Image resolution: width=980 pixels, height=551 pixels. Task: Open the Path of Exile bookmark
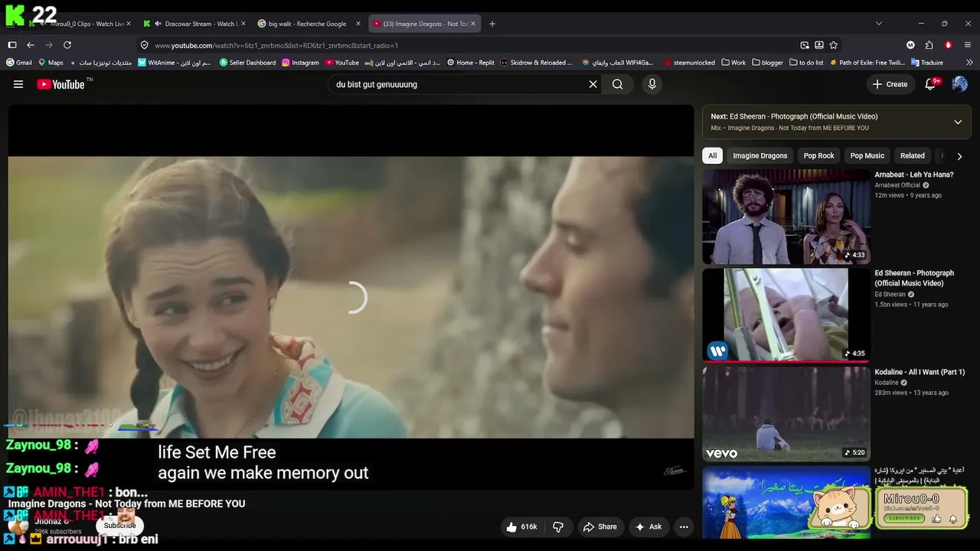pyautogui.click(x=867, y=63)
